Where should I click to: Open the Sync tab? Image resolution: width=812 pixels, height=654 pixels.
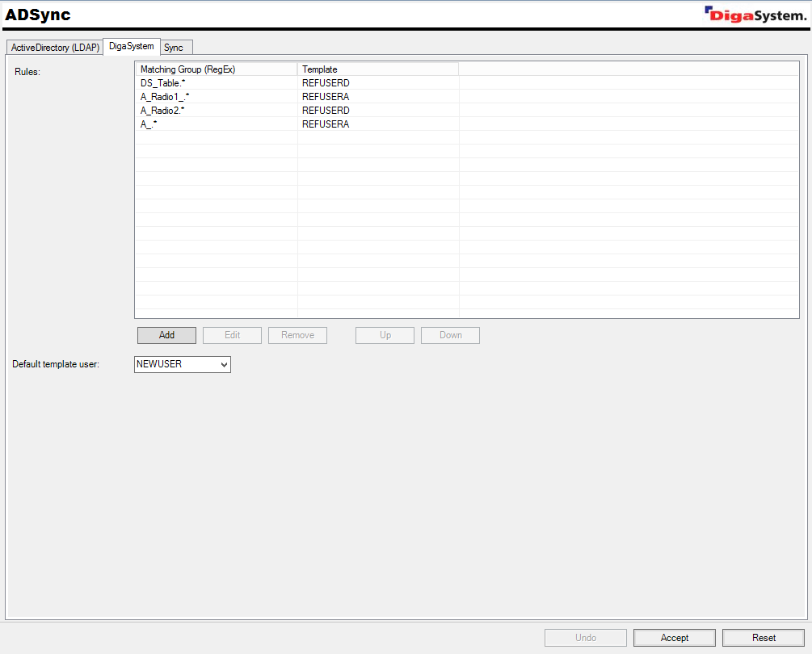point(174,48)
